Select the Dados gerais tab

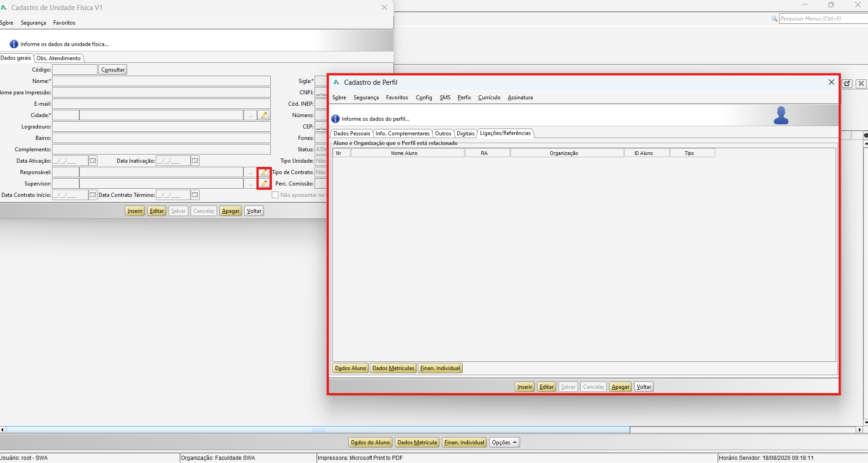[x=16, y=58]
